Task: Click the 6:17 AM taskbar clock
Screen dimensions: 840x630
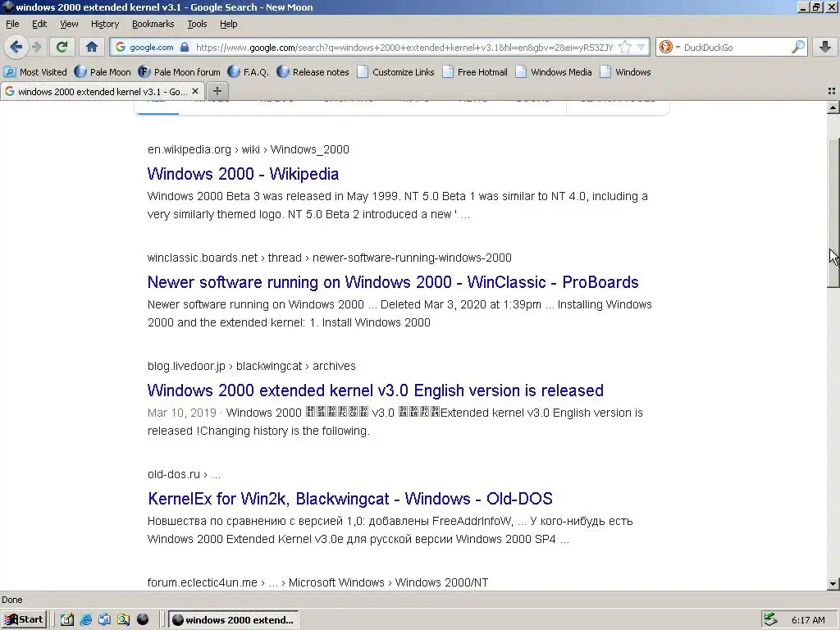Action: tap(808, 620)
